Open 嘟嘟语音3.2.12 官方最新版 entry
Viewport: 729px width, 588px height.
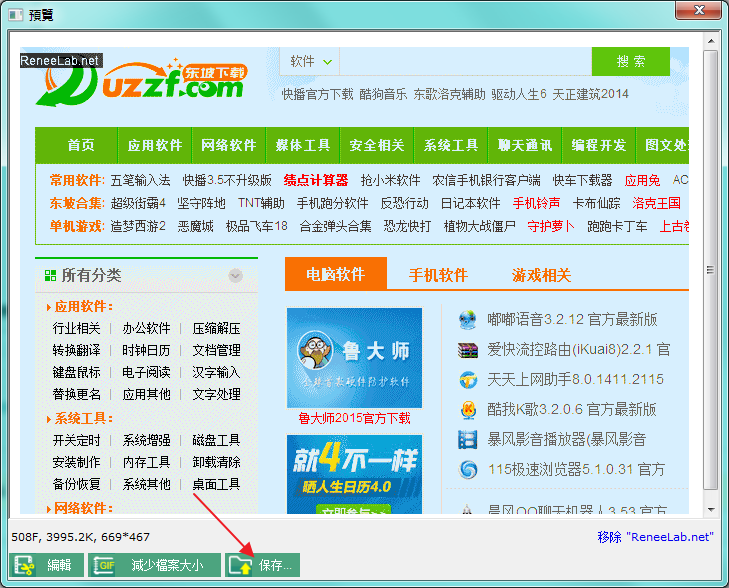click(x=572, y=319)
